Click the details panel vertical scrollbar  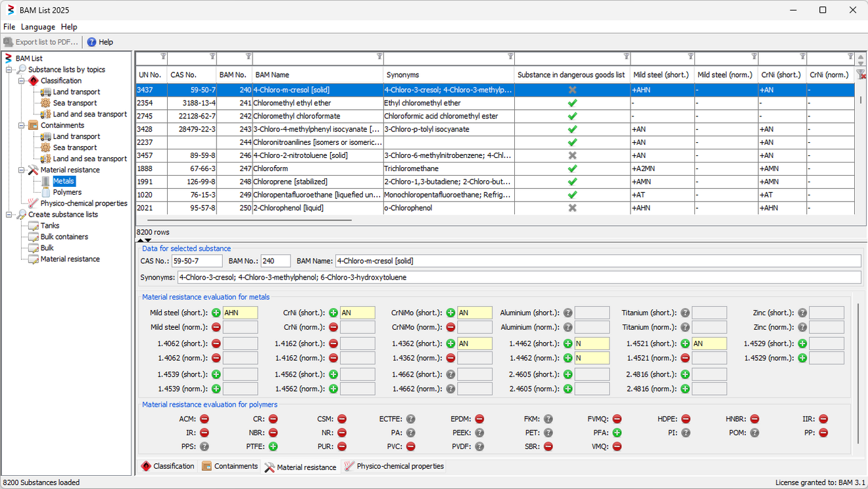coord(858,373)
